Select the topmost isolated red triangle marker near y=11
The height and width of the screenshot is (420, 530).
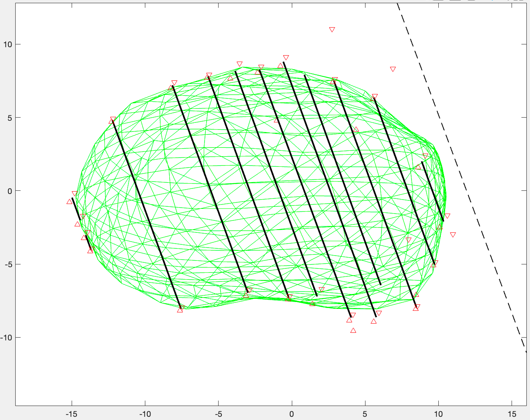[332, 30]
